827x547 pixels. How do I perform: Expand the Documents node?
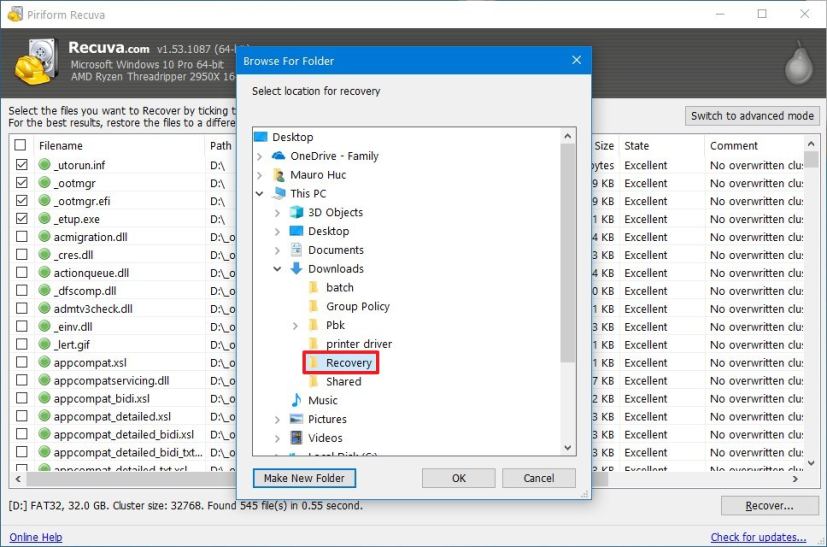coord(277,250)
